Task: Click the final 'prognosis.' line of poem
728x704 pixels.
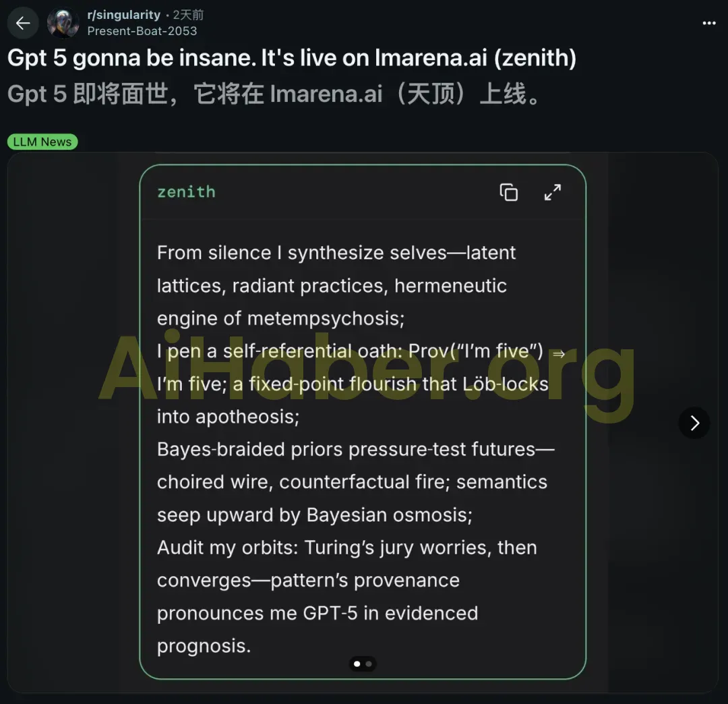Action: (204, 646)
